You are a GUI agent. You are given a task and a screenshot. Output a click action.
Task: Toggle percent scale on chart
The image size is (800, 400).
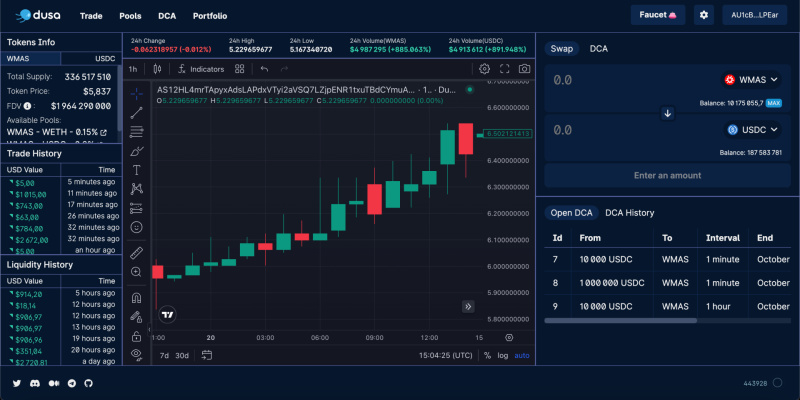tap(487, 355)
